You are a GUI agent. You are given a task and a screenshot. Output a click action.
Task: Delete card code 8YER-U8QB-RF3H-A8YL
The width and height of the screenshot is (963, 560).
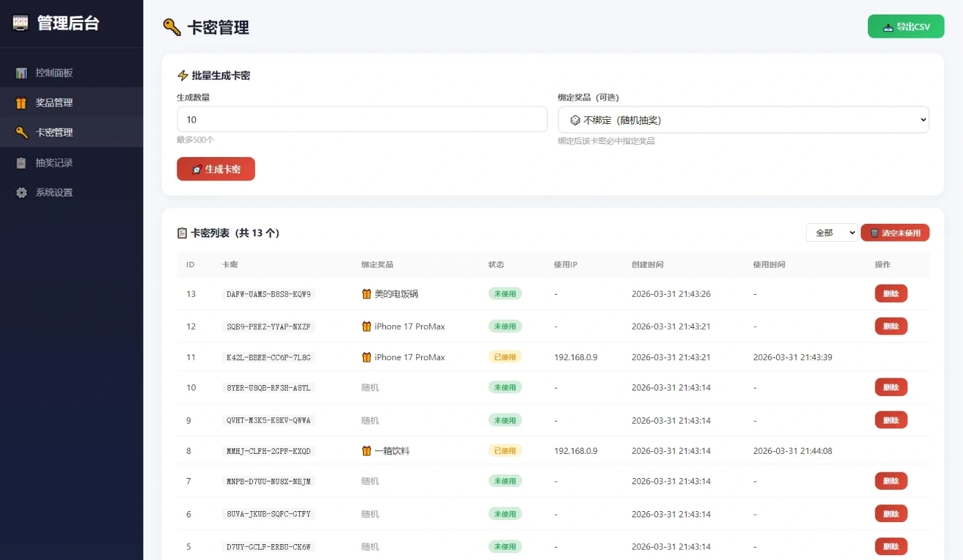891,387
